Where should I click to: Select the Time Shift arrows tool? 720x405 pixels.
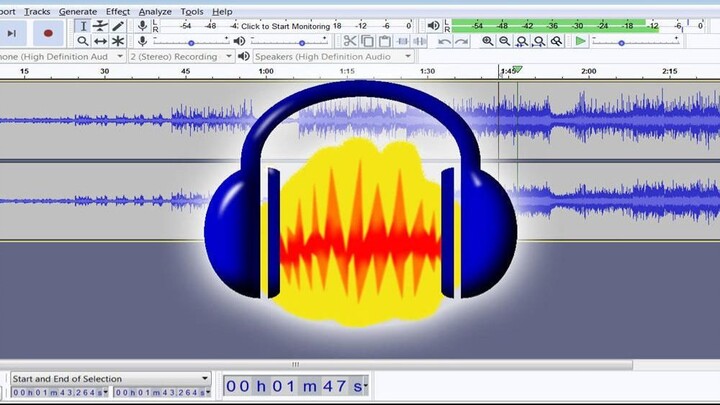point(100,41)
